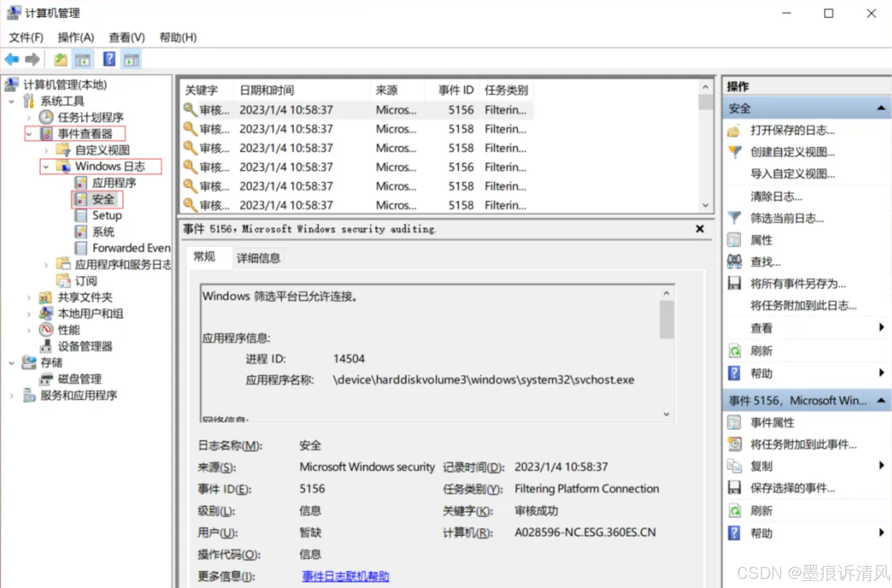Click the blue help question-mark toolbar icon

pyautogui.click(x=109, y=60)
